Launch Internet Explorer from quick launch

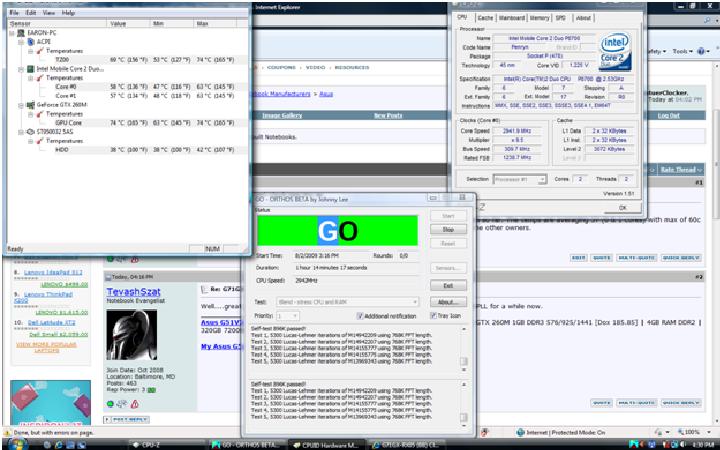tap(58, 444)
